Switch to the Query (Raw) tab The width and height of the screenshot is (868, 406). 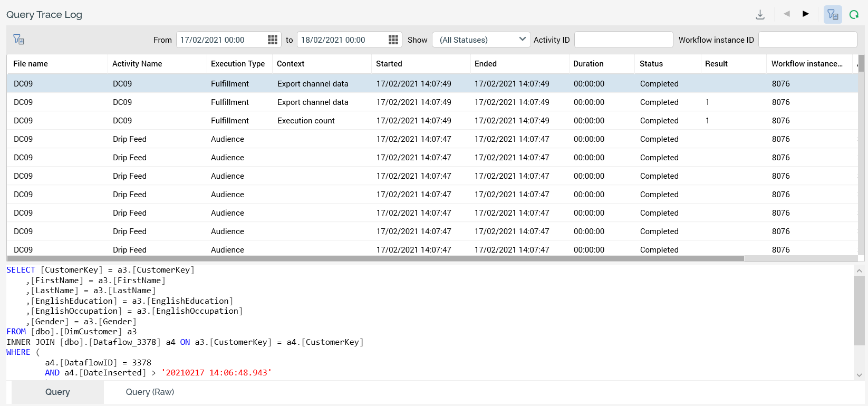(x=150, y=392)
